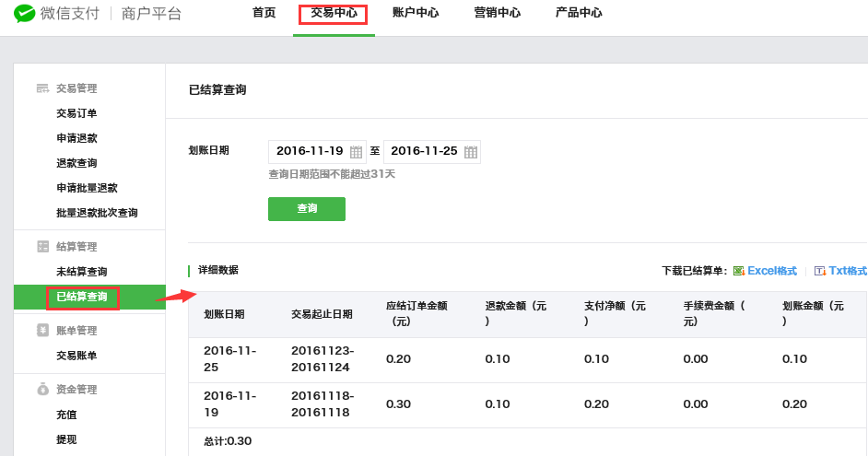Click the Excel format download icon
868x456 pixels.
coord(738,271)
